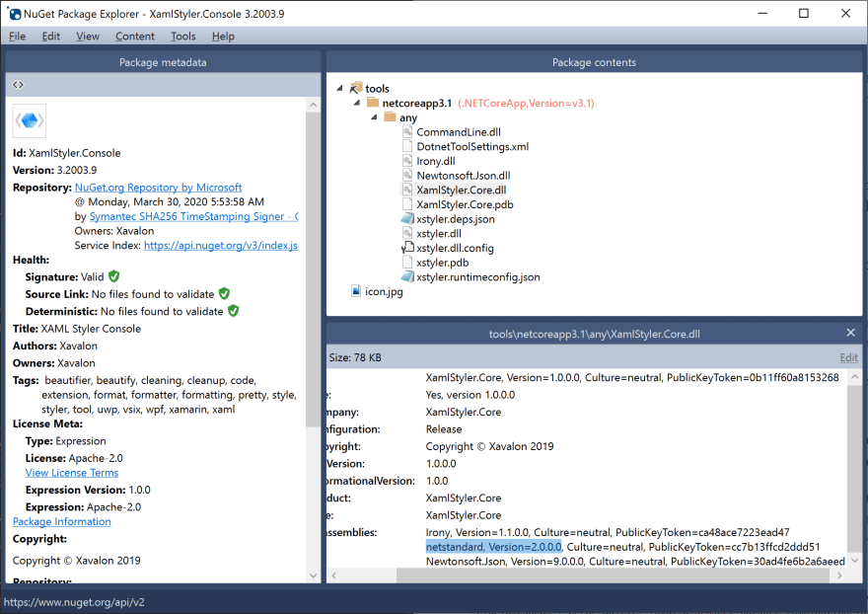Click metadata panel scroll up arrow

pyautogui.click(x=314, y=105)
